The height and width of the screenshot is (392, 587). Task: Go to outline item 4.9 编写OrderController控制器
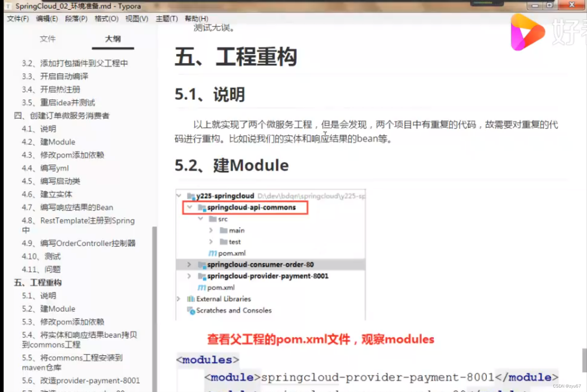pyautogui.click(x=79, y=243)
